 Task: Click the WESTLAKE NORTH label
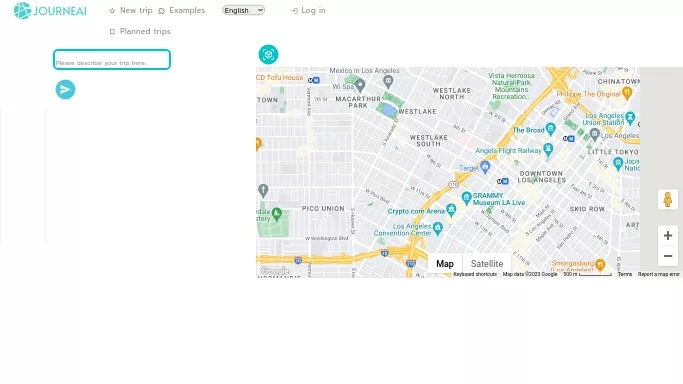[452, 93]
